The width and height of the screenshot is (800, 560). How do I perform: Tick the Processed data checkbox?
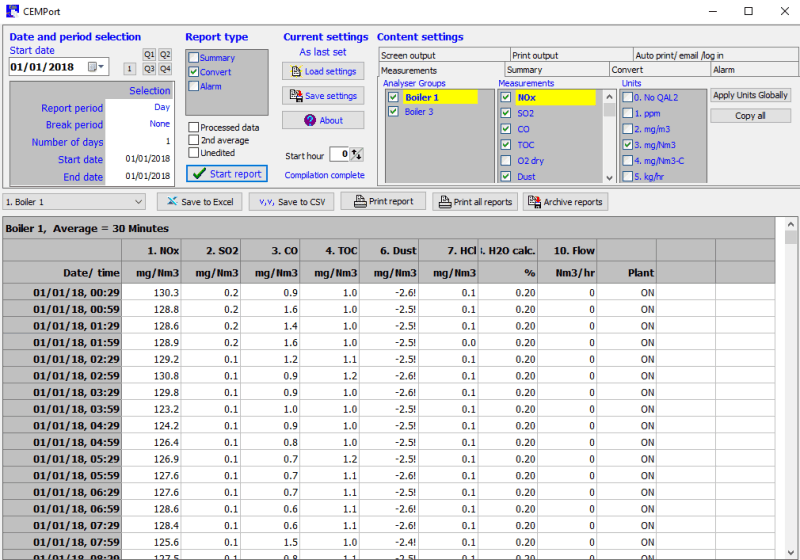194,128
